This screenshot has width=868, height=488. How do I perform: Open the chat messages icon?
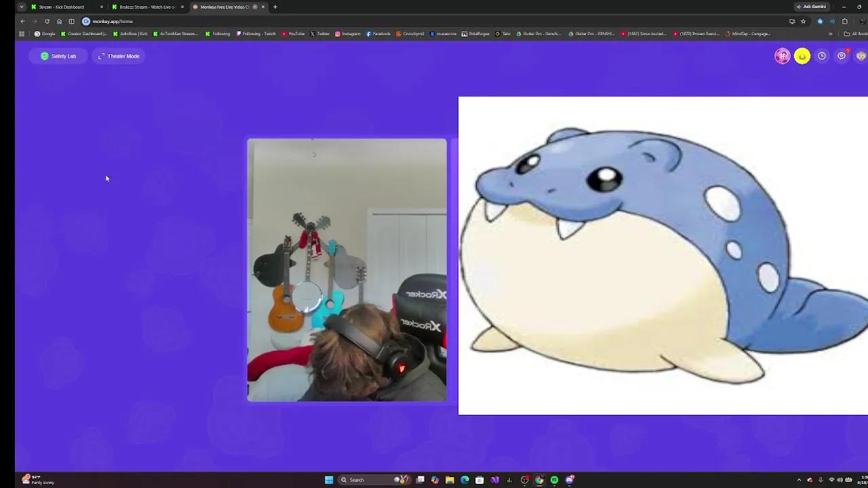842,56
